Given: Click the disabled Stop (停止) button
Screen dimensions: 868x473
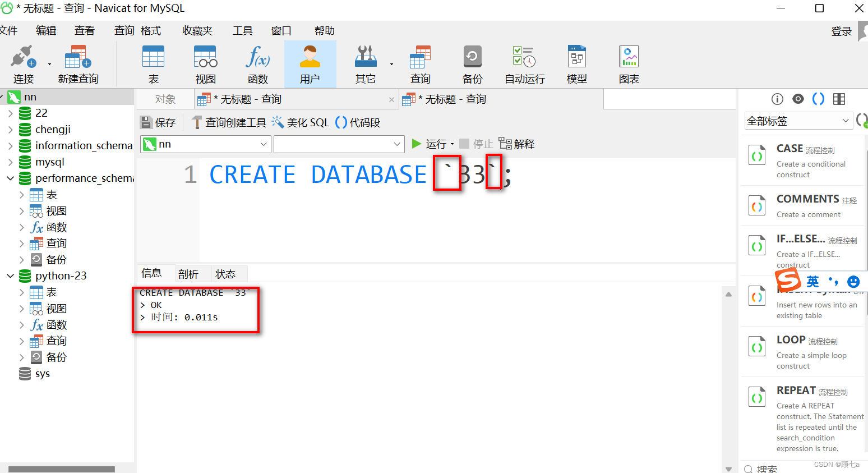Looking at the screenshot, I should pyautogui.click(x=476, y=144).
